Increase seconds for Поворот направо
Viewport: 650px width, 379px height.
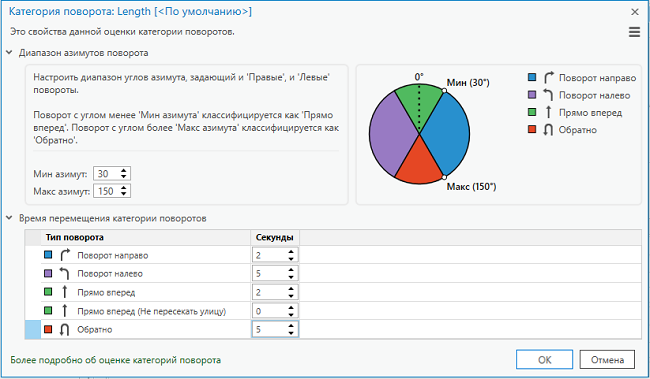[291, 252]
